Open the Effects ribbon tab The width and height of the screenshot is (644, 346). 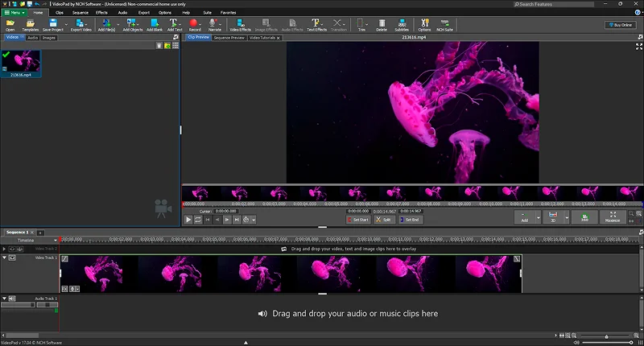101,13
